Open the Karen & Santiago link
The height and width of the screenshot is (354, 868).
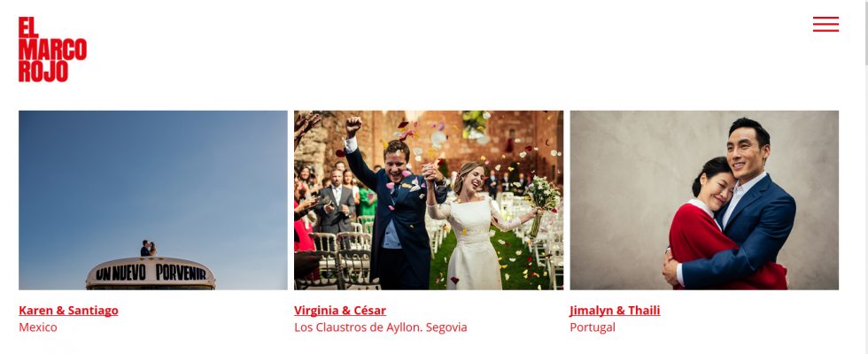click(69, 311)
